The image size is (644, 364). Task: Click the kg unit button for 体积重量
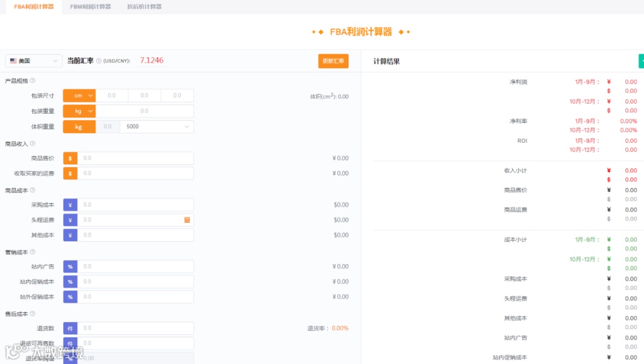coord(79,127)
